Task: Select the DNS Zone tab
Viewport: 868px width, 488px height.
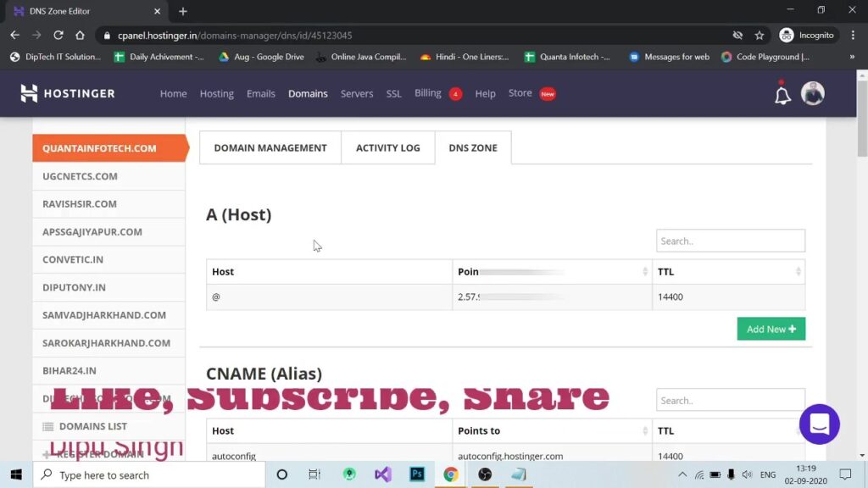Action: pos(473,147)
